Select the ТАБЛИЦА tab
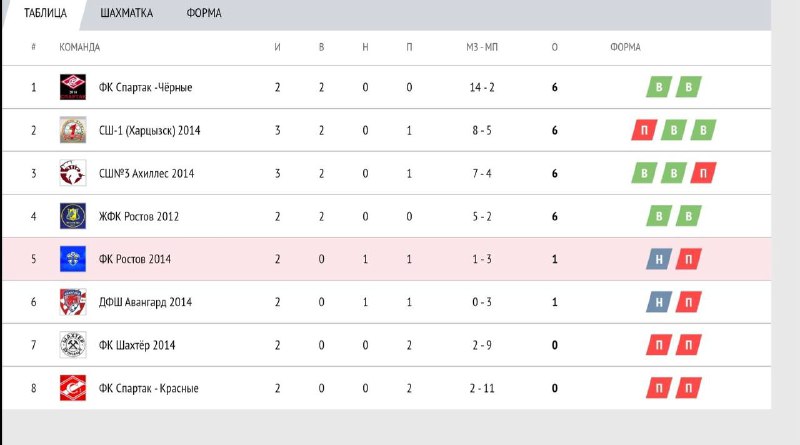Image resolution: width=800 pixels, height=445 pixels. 45,13
